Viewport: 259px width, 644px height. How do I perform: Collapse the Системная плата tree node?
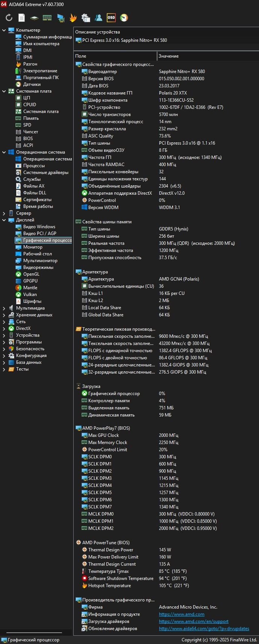pyautogui.click(x=4, y=91)
